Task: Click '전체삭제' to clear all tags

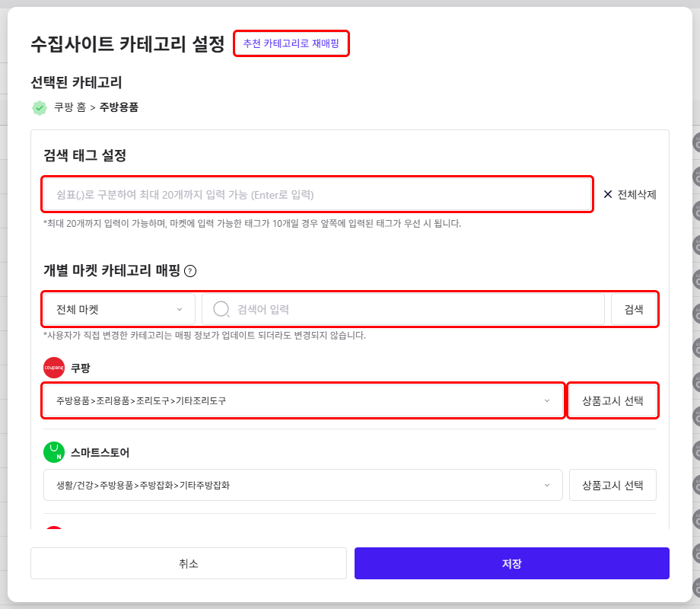Action: point(630,194)
